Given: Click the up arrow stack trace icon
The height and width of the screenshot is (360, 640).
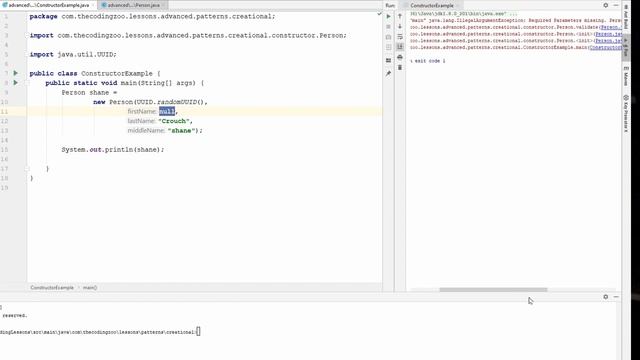Looking at the screenshot, I should (400, 16).
